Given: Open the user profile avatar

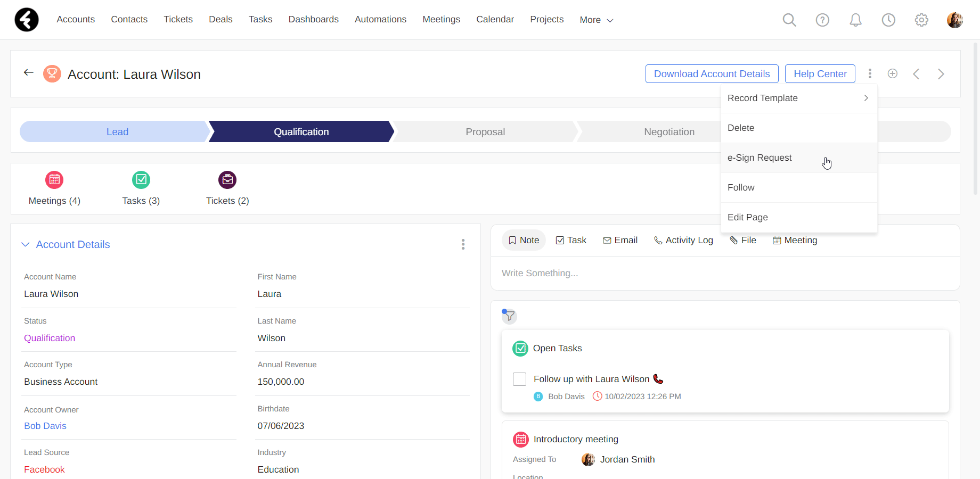Looking at the screenshot, I should point(954,20).
